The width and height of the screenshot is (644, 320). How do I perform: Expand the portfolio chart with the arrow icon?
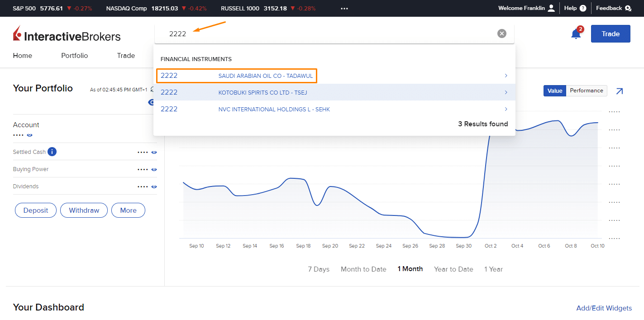(x=620, y=91)
